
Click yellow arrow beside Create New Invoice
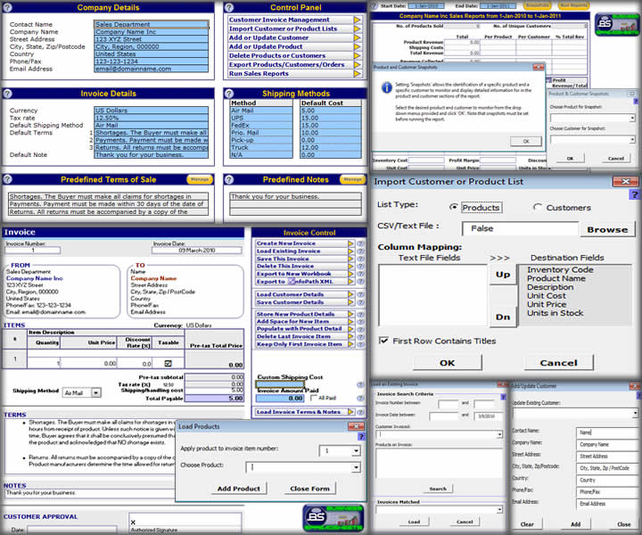click(x=348, y=243)
